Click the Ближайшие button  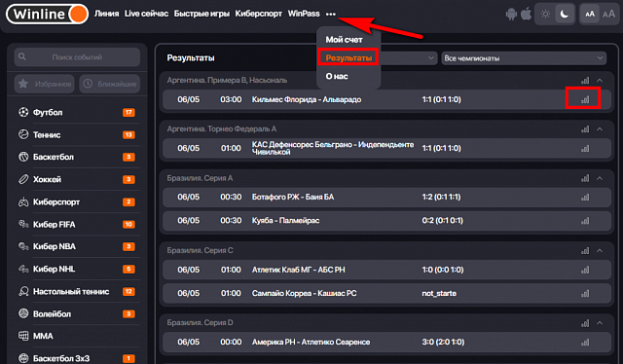coord(110,84)
